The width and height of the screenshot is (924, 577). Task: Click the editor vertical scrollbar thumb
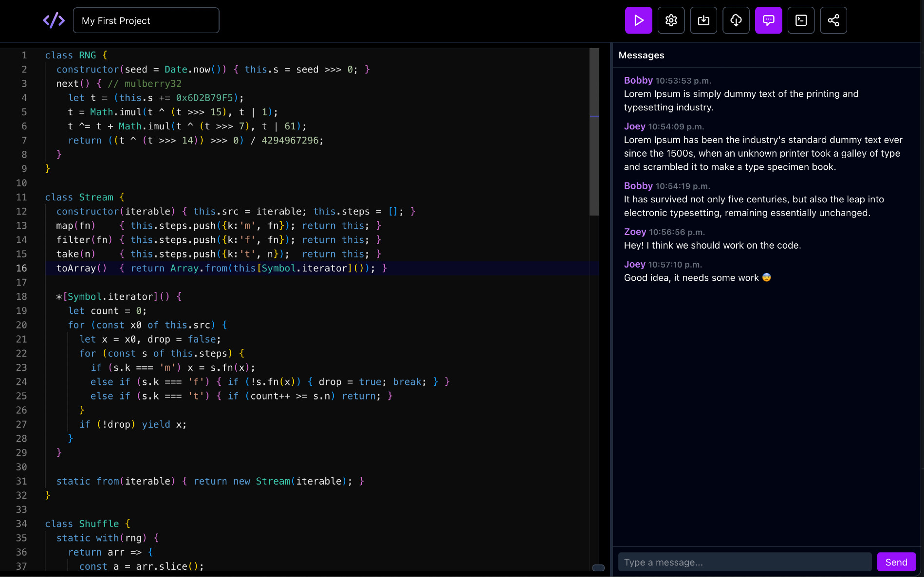(594, 131)
